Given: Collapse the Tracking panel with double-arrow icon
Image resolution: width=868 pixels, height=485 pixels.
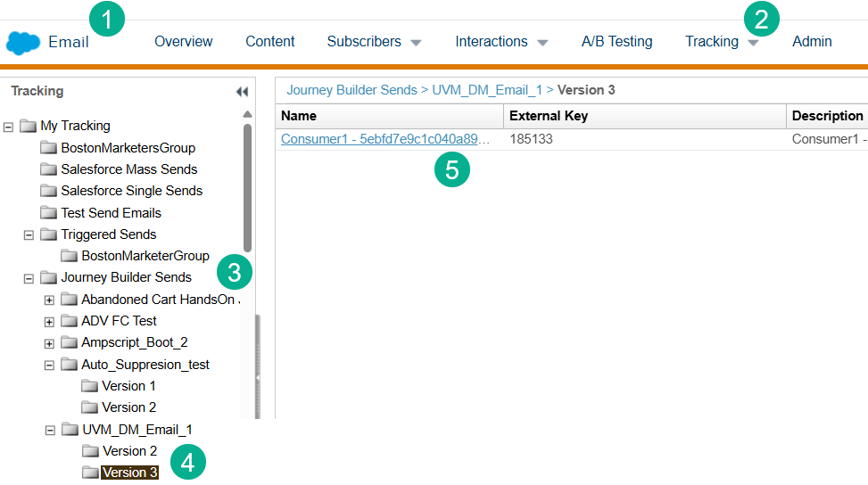Looking at the screenshot, I should click(241, 92).
